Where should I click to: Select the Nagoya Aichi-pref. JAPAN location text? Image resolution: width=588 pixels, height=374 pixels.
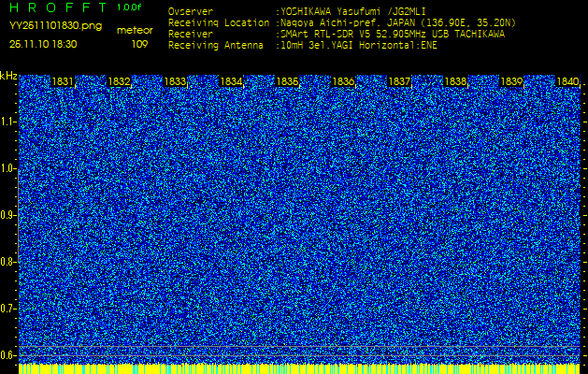pyautogui.click(x=396, y=22)
